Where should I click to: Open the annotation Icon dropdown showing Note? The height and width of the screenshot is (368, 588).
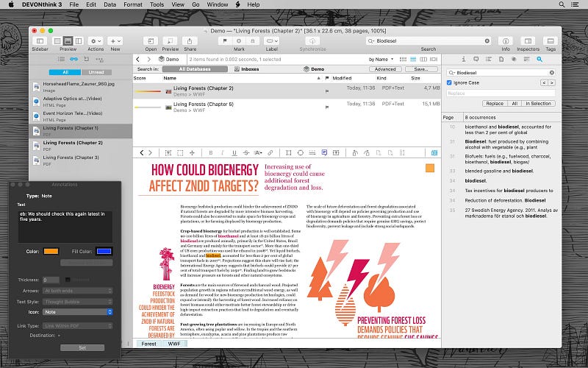77,312
